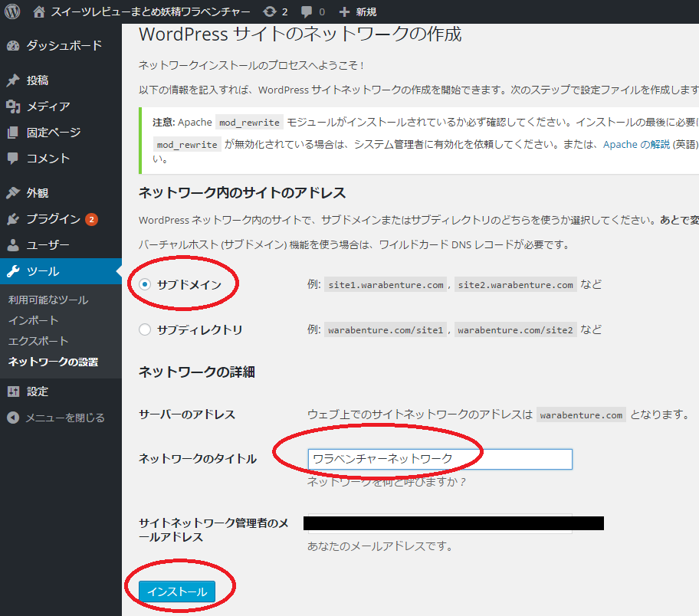Select the サブディレクトリ radio button
Screen dimensions: 699x616
145,329
